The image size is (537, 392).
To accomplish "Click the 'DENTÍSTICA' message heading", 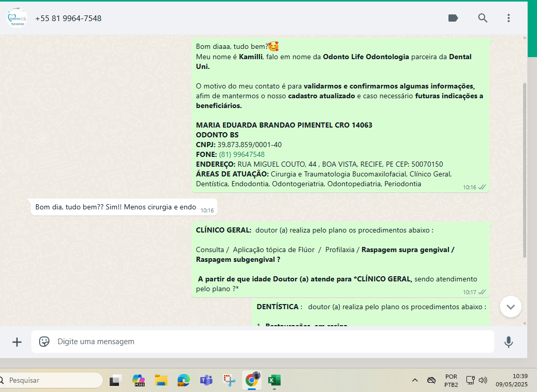I will pos(278,307).
